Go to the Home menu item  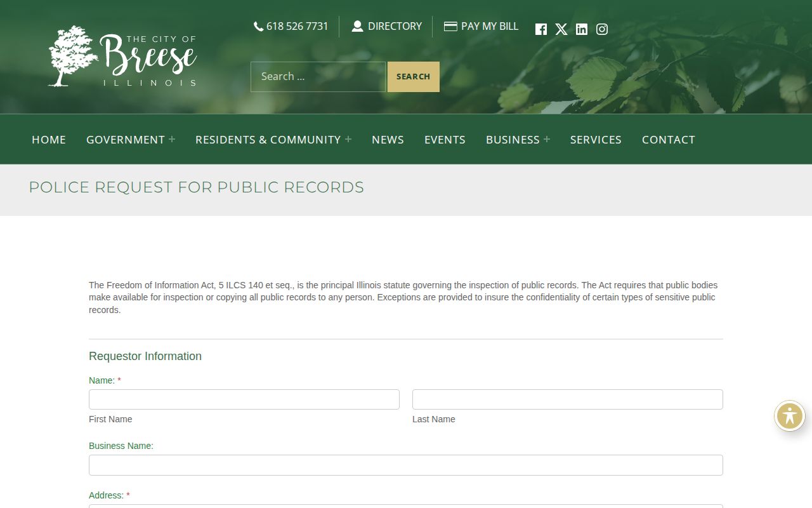pyautogui.click(x=49, y=140)
